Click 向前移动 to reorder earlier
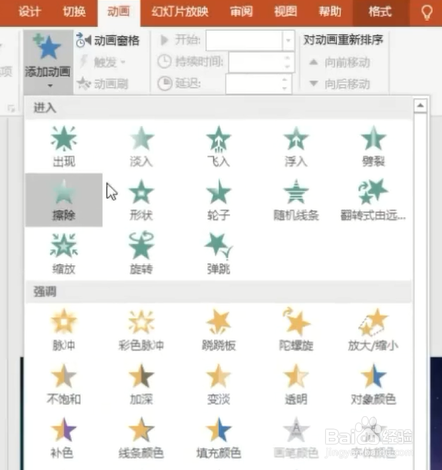 coord(339,62)
